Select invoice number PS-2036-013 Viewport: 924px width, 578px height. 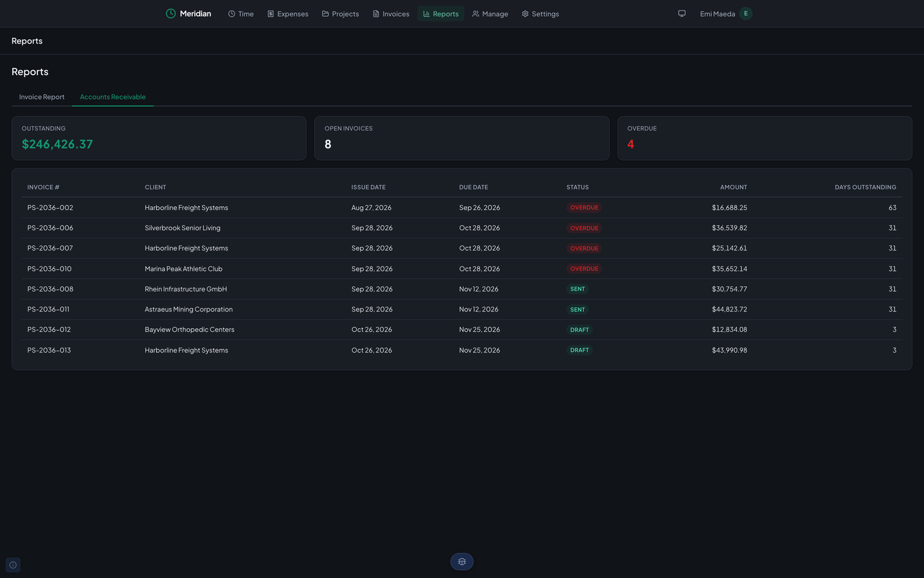(x=49, y=350)
